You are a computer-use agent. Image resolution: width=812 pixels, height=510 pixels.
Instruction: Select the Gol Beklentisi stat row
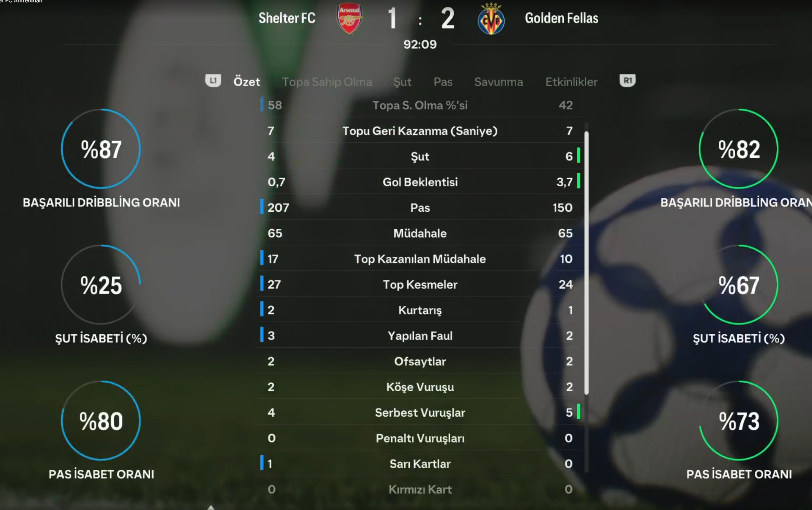(420, 182)
